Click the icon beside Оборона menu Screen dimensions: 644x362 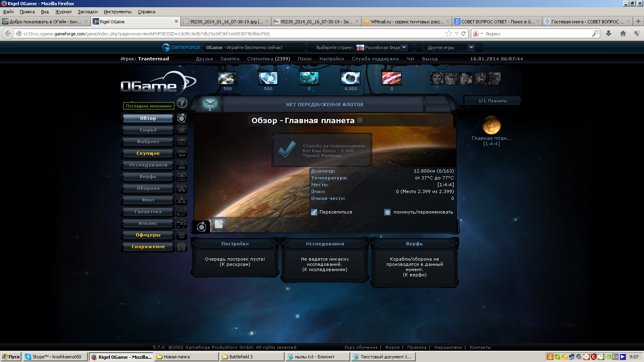(182, 188)
